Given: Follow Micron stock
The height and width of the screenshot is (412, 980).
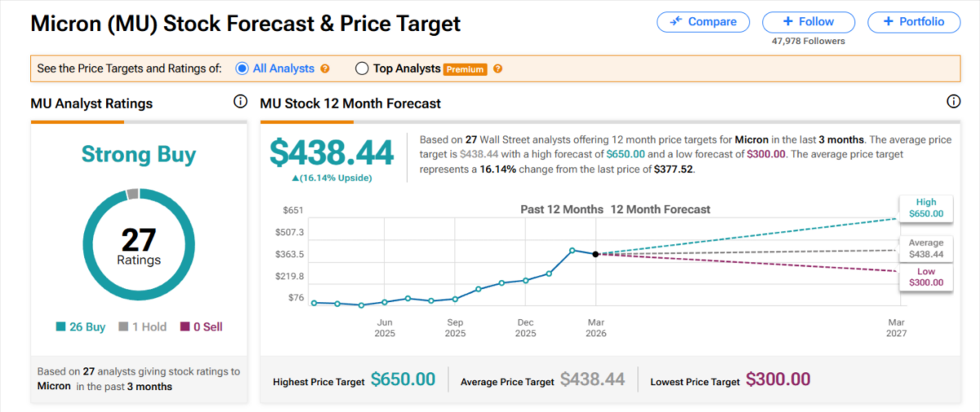Looking at the screenshot, I should (808, 22).
